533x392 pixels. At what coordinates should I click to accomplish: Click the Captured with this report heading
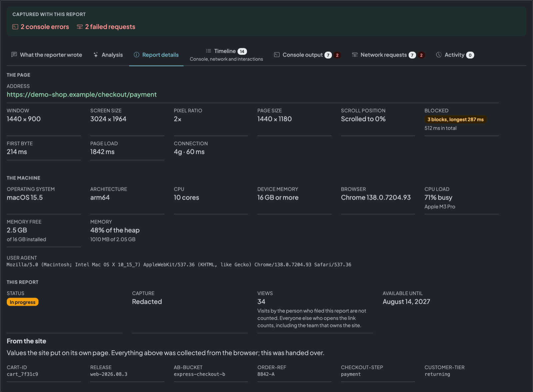49,14
